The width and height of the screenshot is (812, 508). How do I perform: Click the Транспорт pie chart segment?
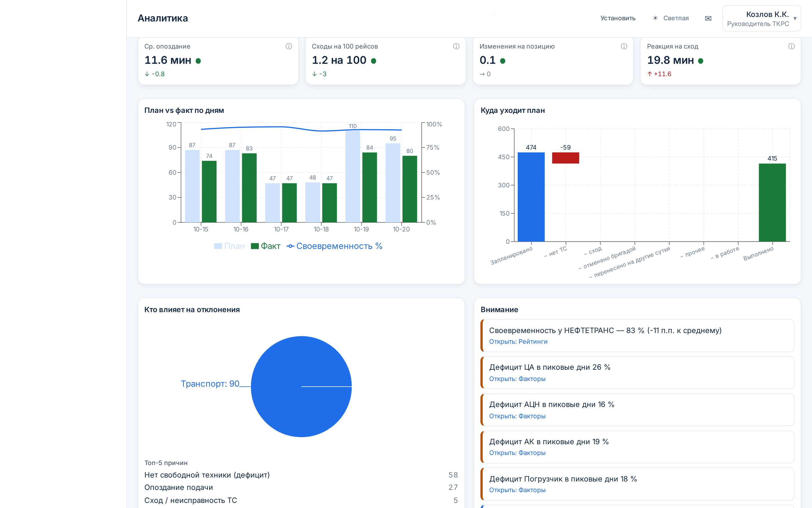pyautogui.click(x=301, y=387)
